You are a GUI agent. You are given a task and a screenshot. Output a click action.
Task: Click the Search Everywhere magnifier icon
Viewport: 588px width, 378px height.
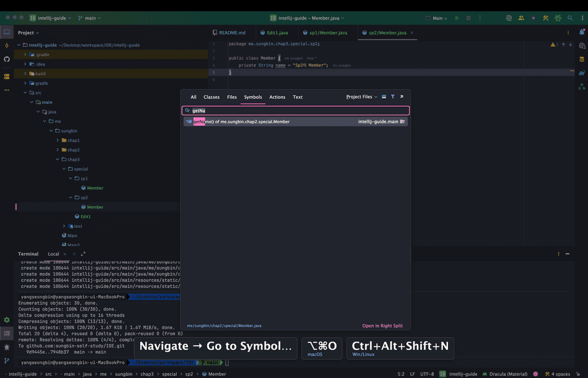point(570,18)
